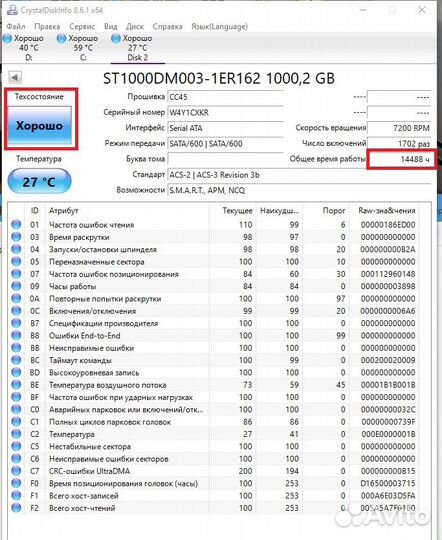The height and width of the screenshot is (540, 442).
Task: Click status icon for attribute F0
Action: click(x=16, y=483)
